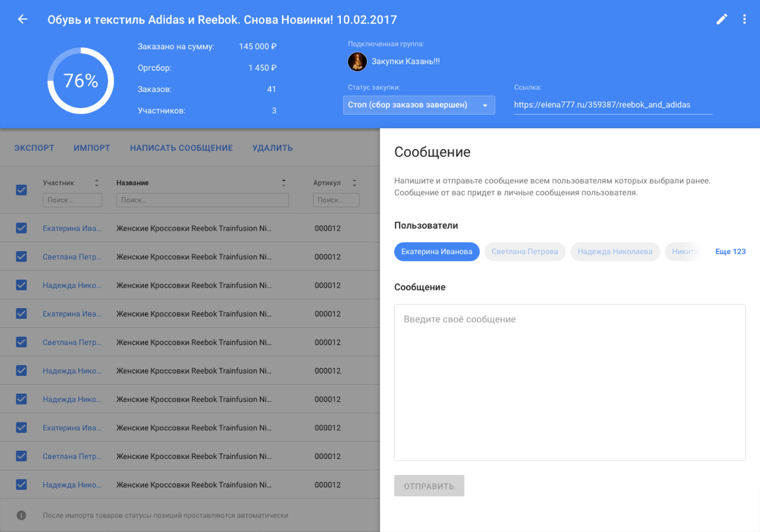Open the Статус закупки dropdown
Screen dimensions: 760x532
[419, 105]
